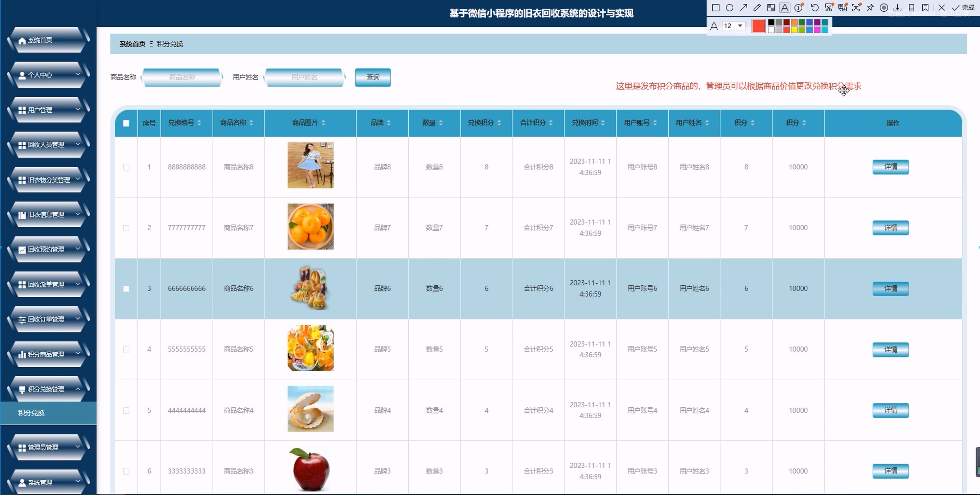Check the row with 3333333333
This screenshot has width=980, height=495.
pyautogui.click(x=126, y=471)
